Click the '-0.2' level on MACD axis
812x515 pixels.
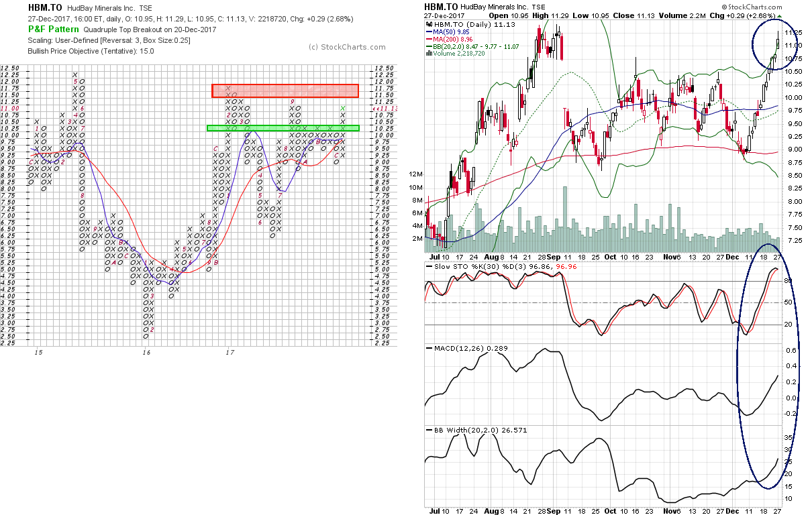point(790,414)
